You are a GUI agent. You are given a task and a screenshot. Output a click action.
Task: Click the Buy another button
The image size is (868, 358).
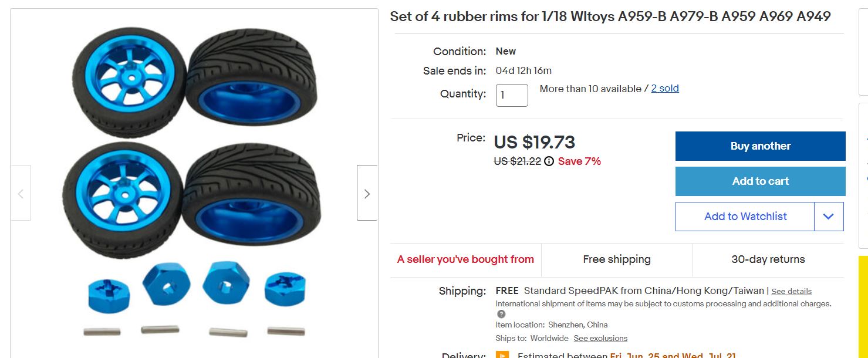tap(761, 146)
